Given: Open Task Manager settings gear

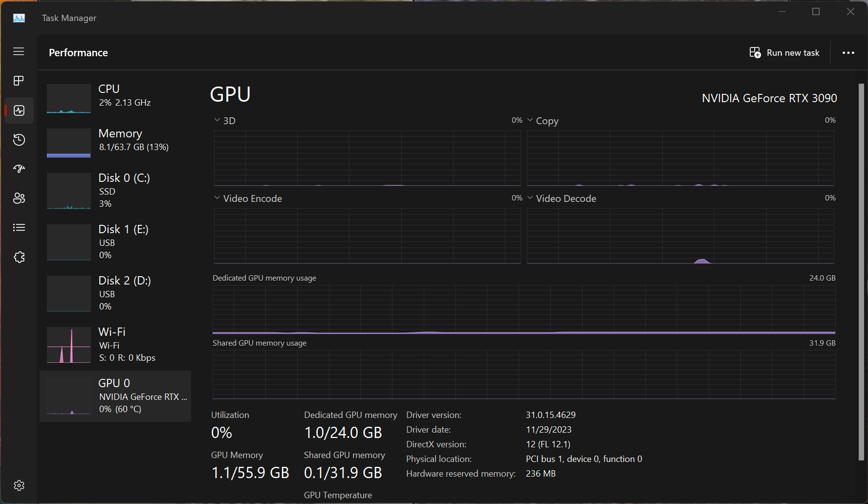Looking at the screenshot, I should [19, 485].
